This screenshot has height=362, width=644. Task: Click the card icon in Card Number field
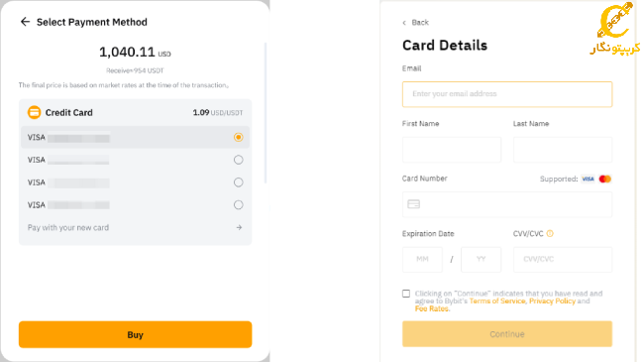click(413, 204)
